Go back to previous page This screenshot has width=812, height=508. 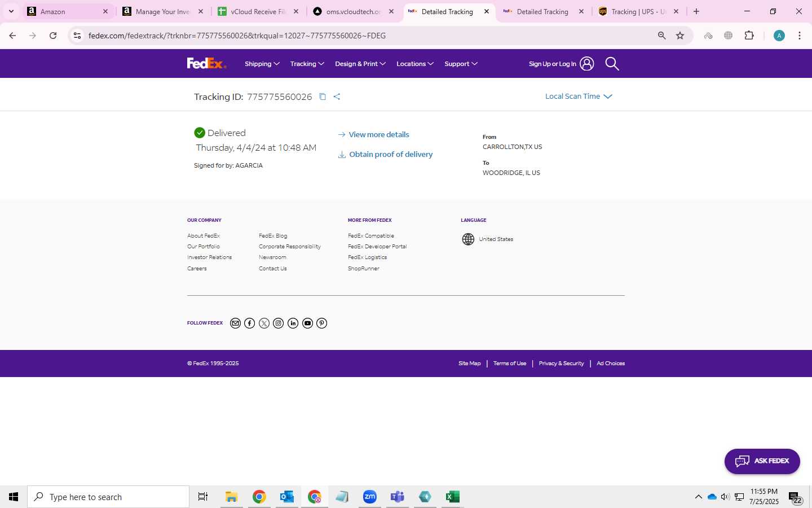click(12, 36)
